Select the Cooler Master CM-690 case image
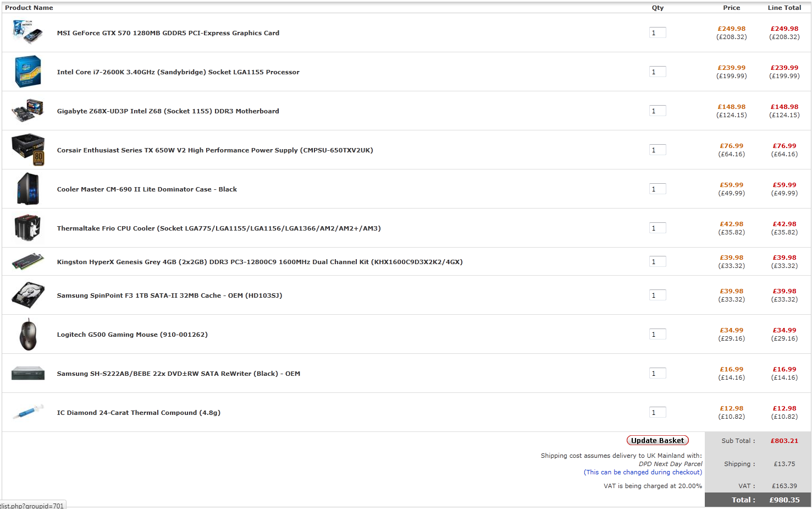 [27, 189]
